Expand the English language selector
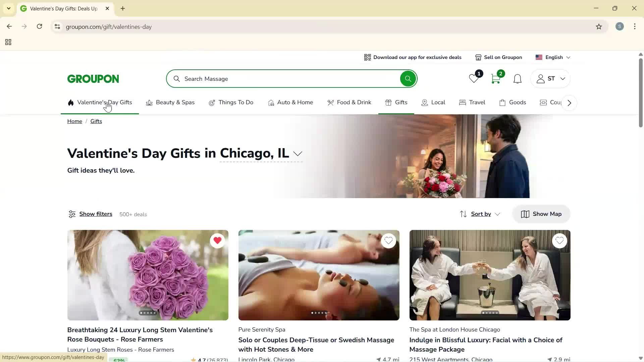The width and height of the screenshot is (644, 362). [553, 57]
